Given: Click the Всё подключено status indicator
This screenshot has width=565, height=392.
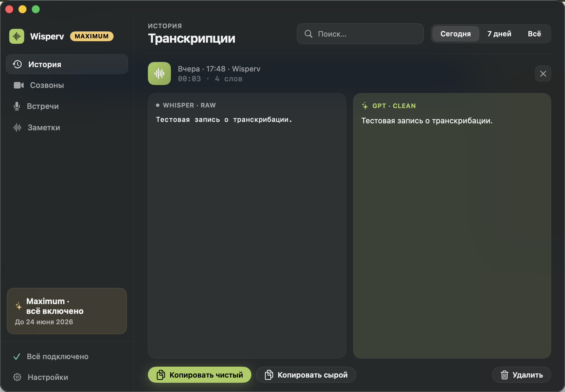Looking at the screenshot, I should coord(51,357).
